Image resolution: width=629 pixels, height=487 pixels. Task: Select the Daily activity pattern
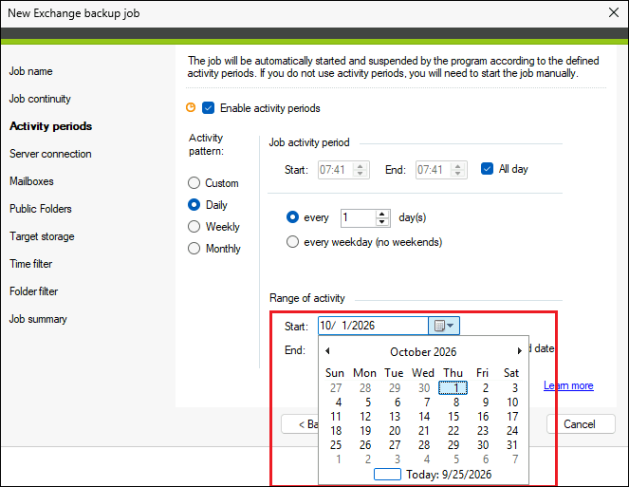194,205
